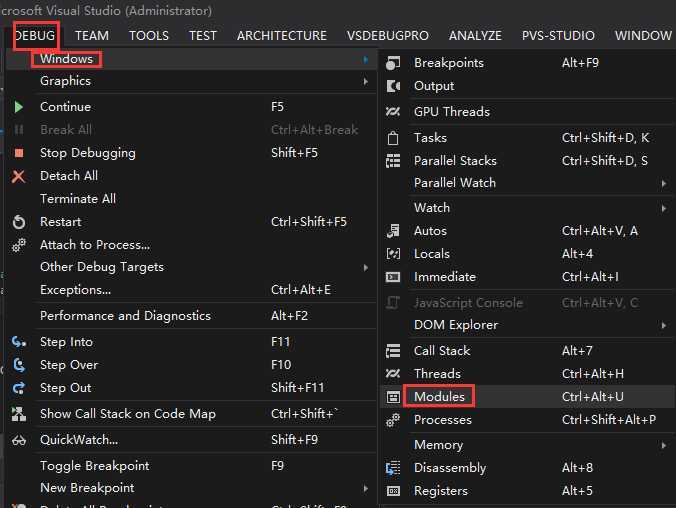Click the Alt+F9 shortcut text
The height and width of the screenshot is (508, 676).
pos(580,63)
